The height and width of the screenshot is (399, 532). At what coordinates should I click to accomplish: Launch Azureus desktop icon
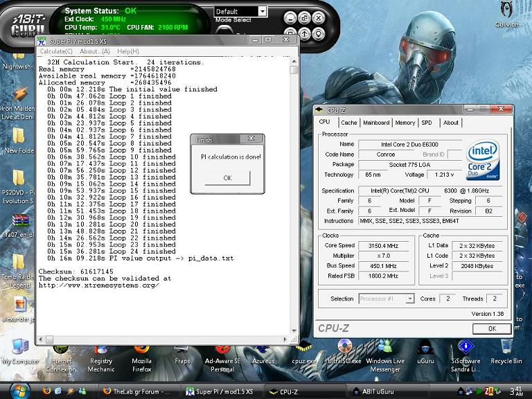[263, 355]
